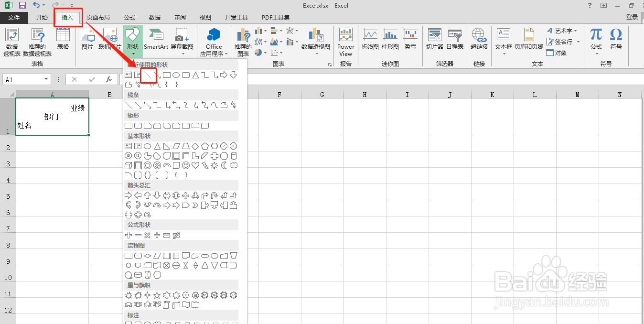Choose the crescent moon shape

[x=224, y=165]
